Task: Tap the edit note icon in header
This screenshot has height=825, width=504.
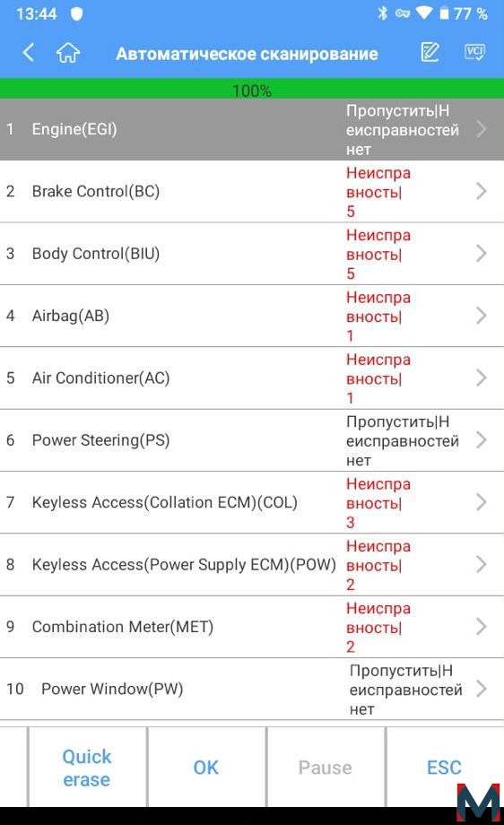Action: pos(430,52)
